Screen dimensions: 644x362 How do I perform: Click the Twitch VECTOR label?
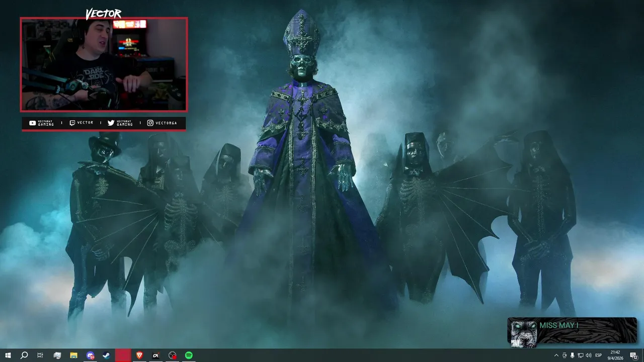point(81,123)
